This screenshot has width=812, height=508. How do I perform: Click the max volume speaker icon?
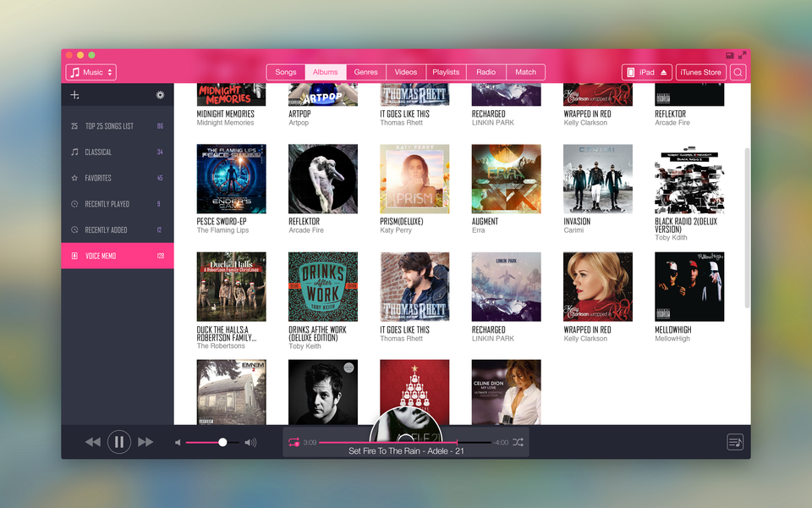click(x=250, y=443)
